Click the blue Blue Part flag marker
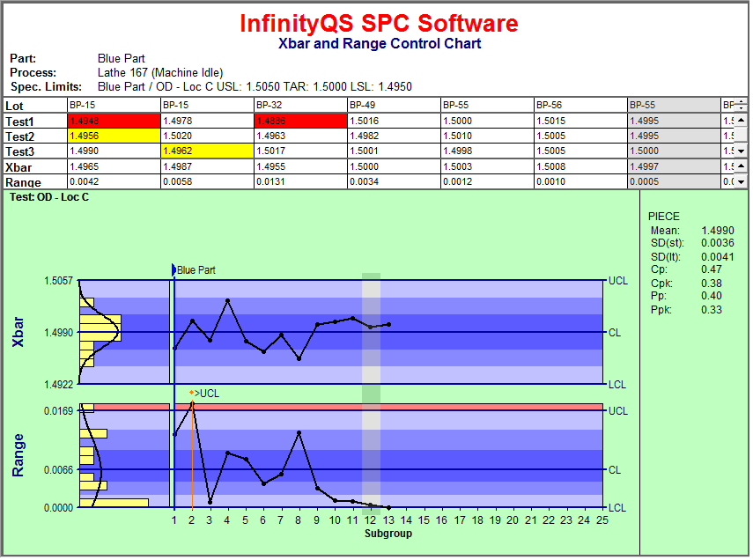This screenshot has height=560, width=753. 173,270
